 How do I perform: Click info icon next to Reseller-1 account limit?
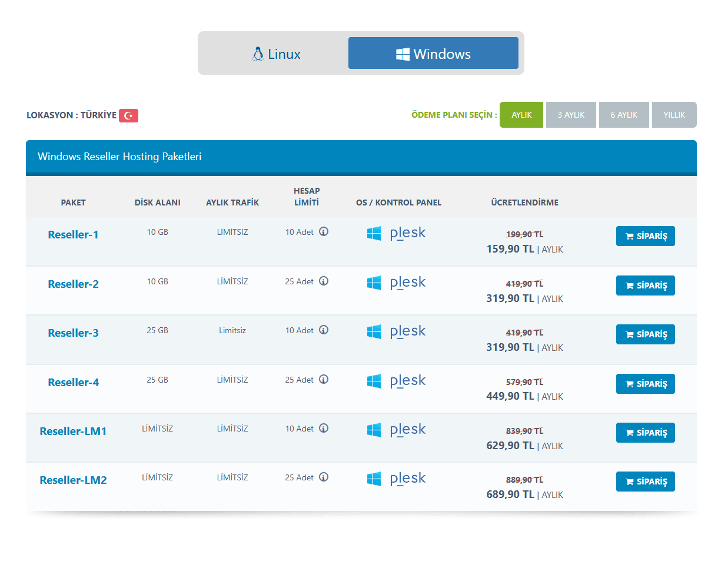(324, 232)
